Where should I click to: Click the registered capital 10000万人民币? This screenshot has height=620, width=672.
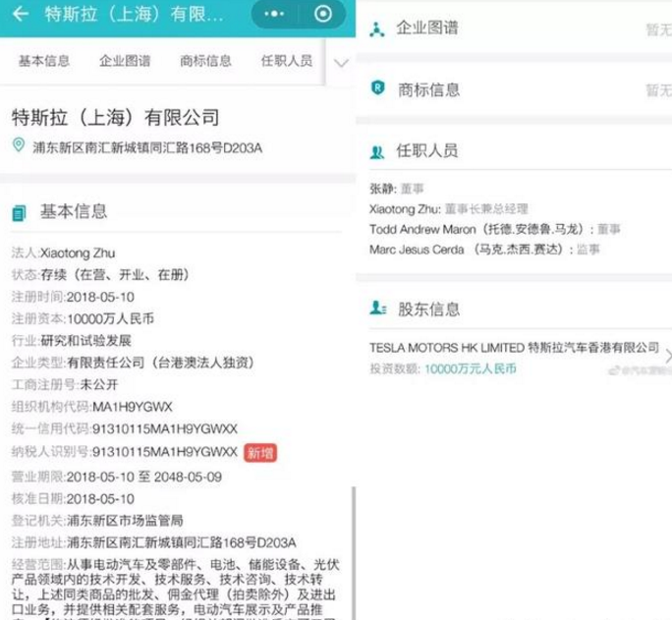coord(111,318)
